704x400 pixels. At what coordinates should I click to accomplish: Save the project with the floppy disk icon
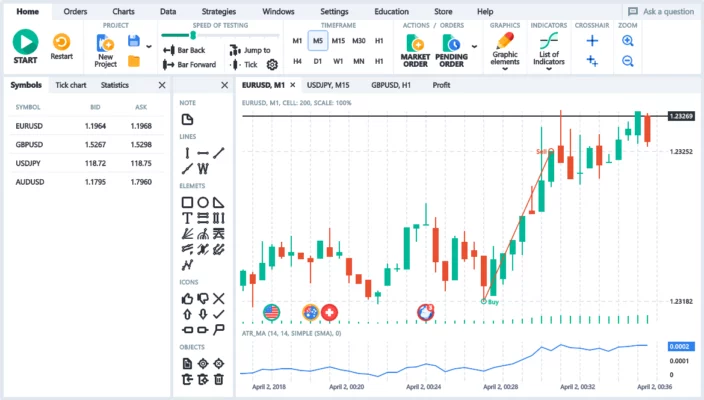(134, 41)
